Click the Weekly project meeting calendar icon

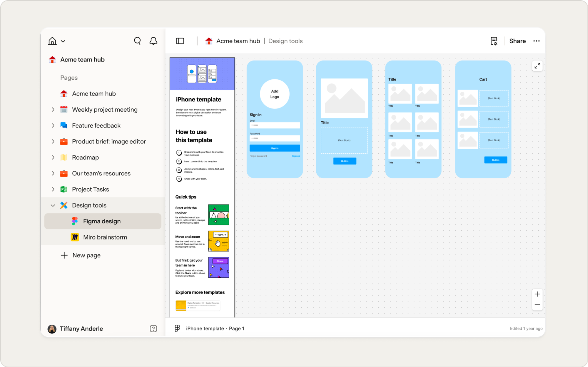coord(64,110)
